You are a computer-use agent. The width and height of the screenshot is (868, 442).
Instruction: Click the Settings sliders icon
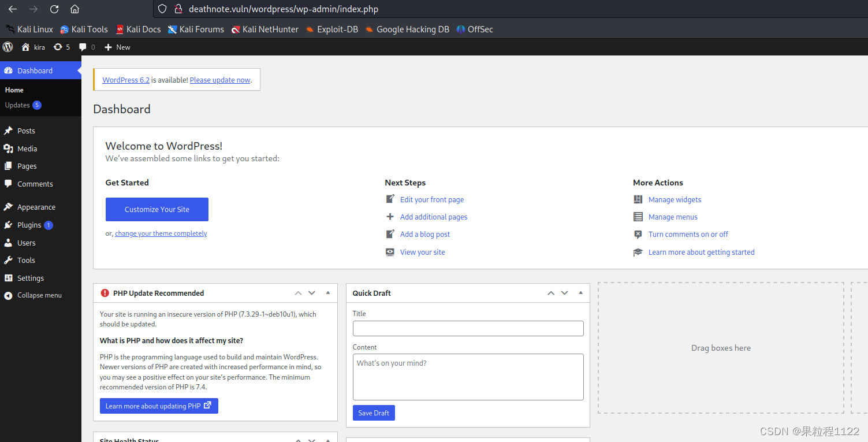pos(8,278)
